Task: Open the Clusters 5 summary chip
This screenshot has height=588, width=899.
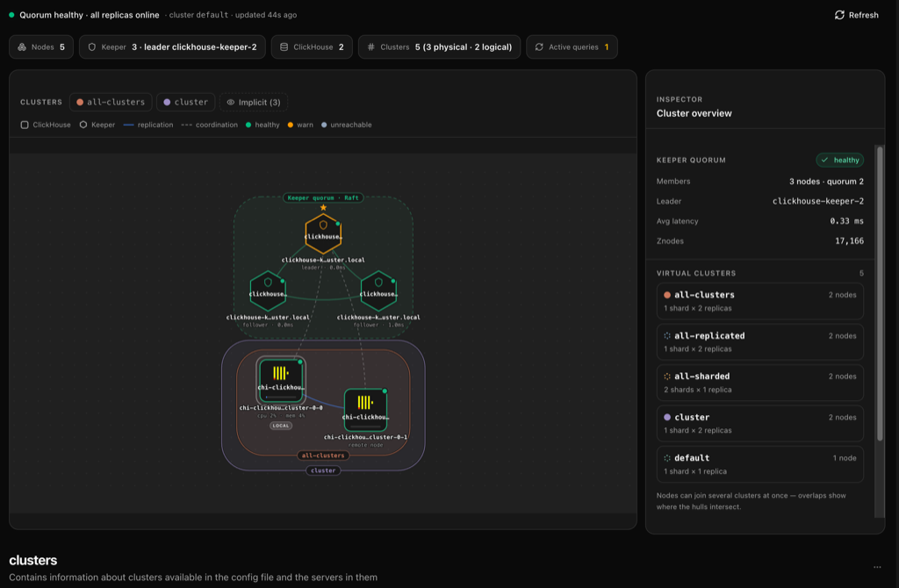Action: [439, 47]
